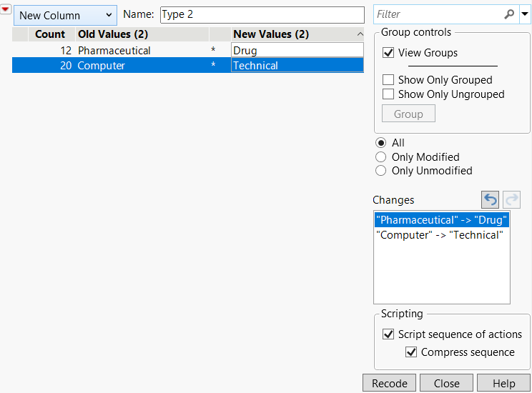Click the redo arrow above Changes
This screenshot has height=393, width=532.
(x=512, y=200)
